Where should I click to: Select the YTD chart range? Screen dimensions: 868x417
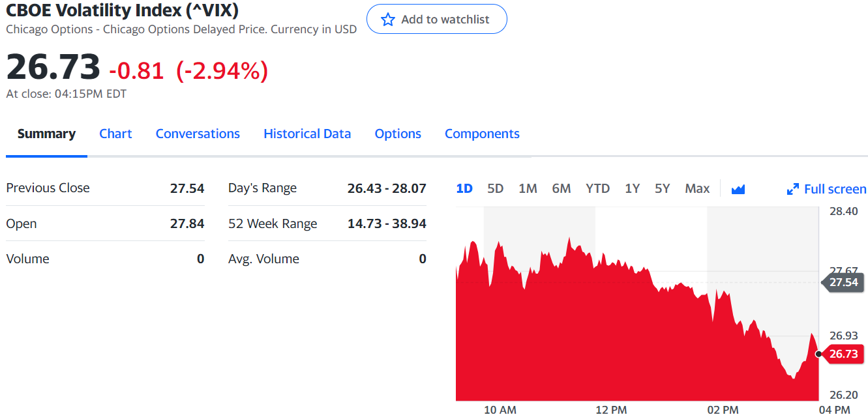click(x=597, y=188)
